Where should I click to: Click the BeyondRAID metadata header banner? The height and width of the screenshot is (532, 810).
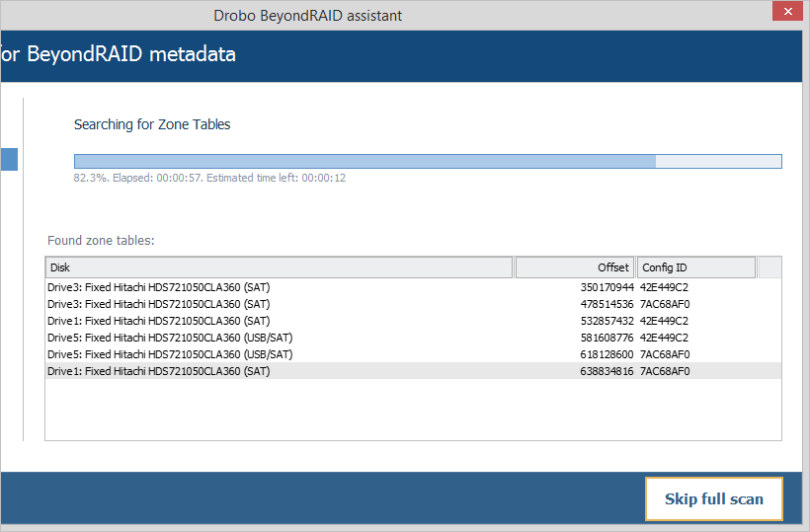pyautogui.click(x=395, y=54)
